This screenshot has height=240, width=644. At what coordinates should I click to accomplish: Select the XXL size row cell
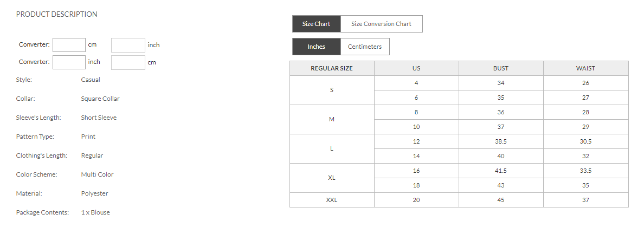(331, 200)
